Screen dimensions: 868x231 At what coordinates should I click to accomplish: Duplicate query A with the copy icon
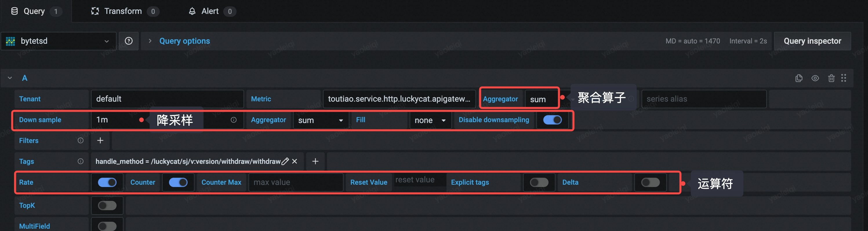point(799,78)
